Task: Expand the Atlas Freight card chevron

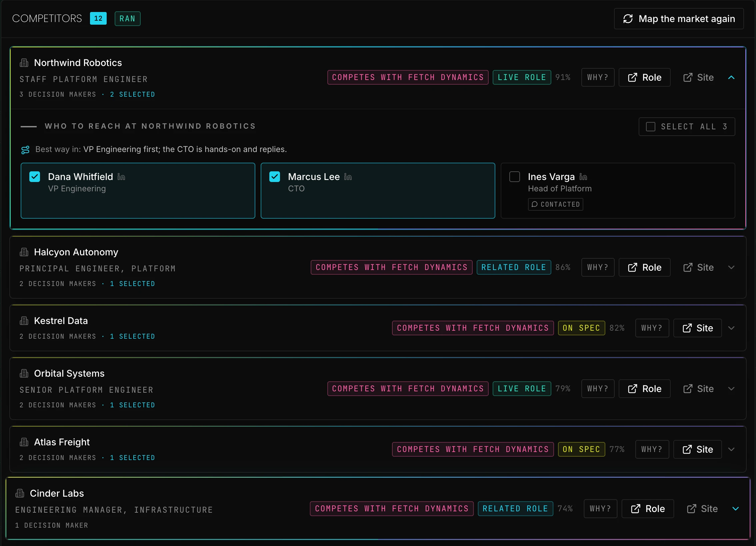Action: (731, 449)
